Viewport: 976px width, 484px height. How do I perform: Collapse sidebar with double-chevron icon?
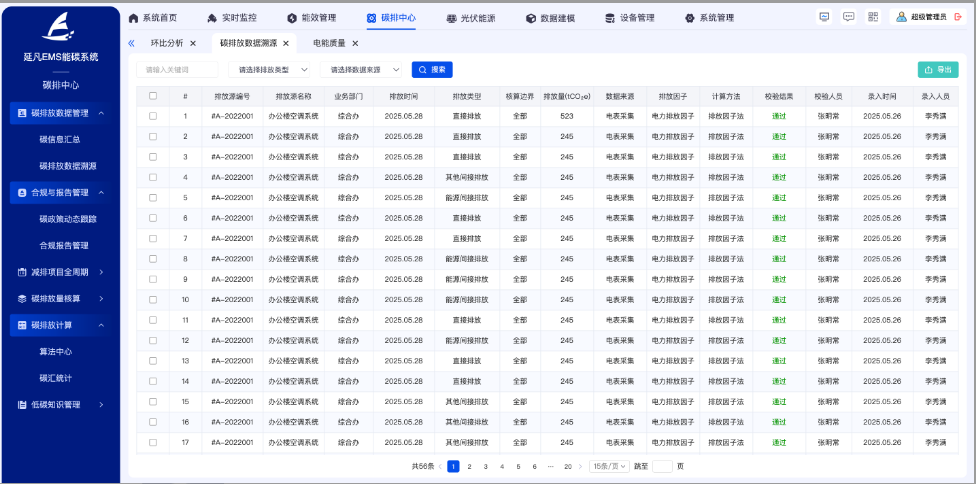tap(131, 44)
